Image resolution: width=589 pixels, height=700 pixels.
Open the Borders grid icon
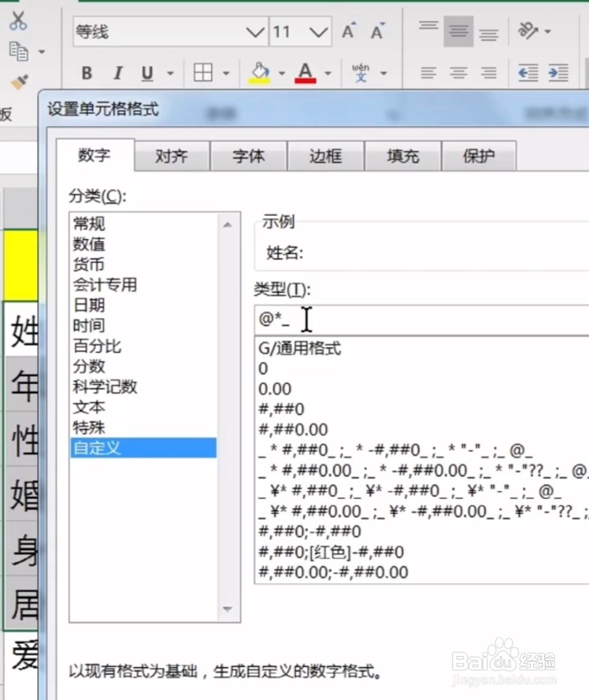(x=204, y=73)
